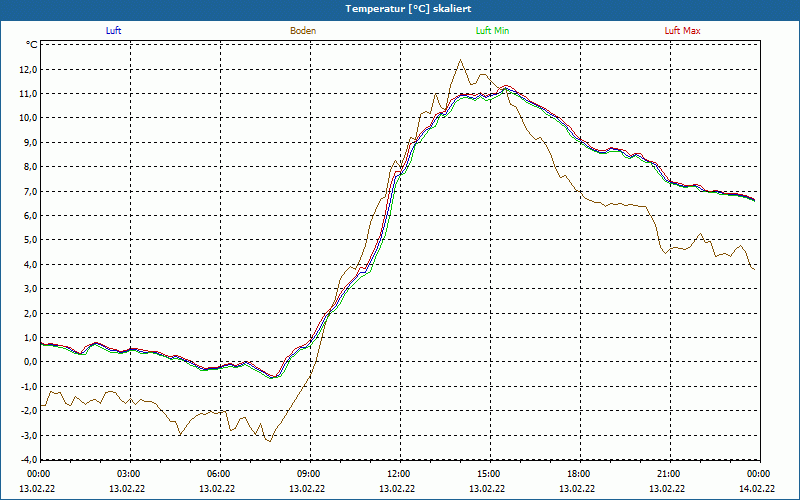Click the '7,0' y-axis value
Viewport: 800px width, 500px height.
[x=31, y=191]
